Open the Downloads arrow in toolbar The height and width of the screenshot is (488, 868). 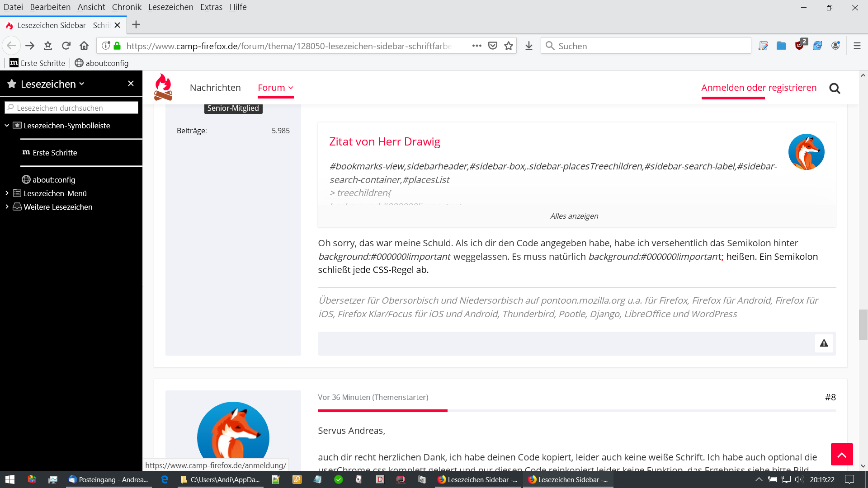529,46
